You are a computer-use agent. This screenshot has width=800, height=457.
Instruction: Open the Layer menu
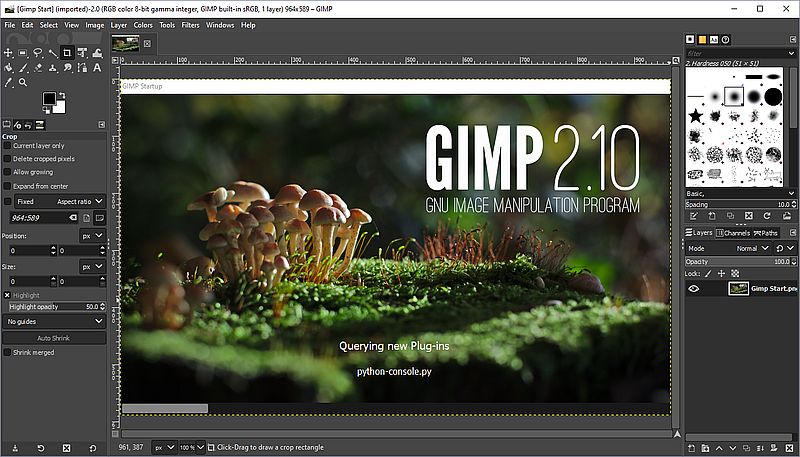(119, 25)
